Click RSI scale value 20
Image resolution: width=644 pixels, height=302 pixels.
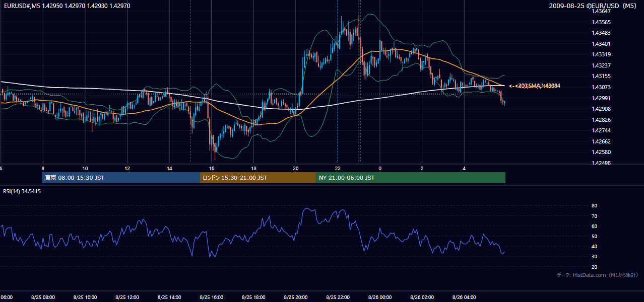point(595,267)
